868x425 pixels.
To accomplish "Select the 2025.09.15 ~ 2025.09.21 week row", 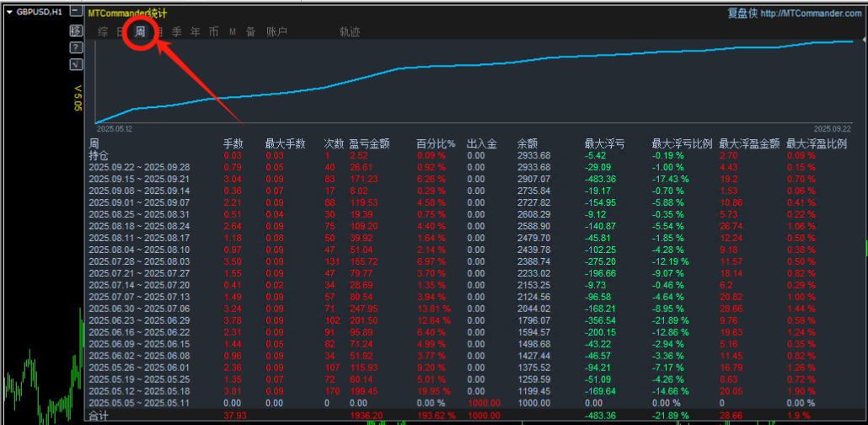I will tap(139, 179).
